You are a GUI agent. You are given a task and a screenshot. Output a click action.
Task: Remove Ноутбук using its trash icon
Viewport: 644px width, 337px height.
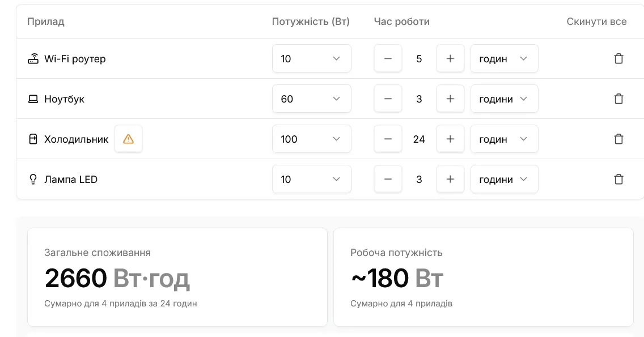pyautogui.click(x=618, y=99)
